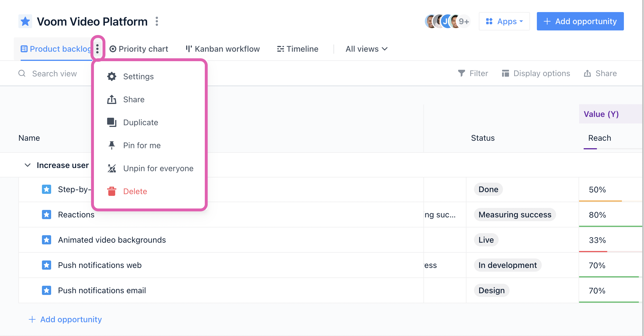This screenshot has width=644, height=336.
Task: Click the star icon beside Step-by- row
Action: (x=47, y=189)
